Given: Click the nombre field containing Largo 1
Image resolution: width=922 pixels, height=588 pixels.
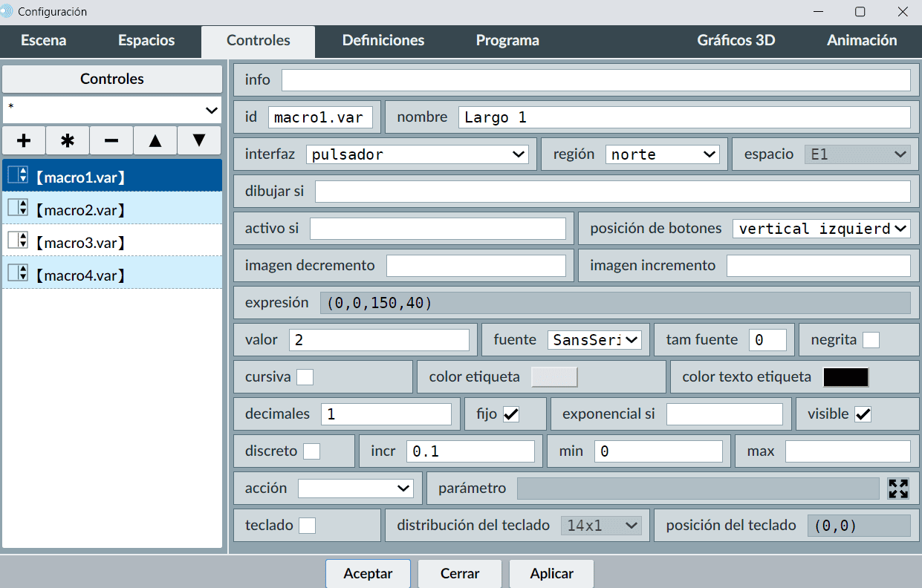Looking at the screenshot, I should (684, 117).
